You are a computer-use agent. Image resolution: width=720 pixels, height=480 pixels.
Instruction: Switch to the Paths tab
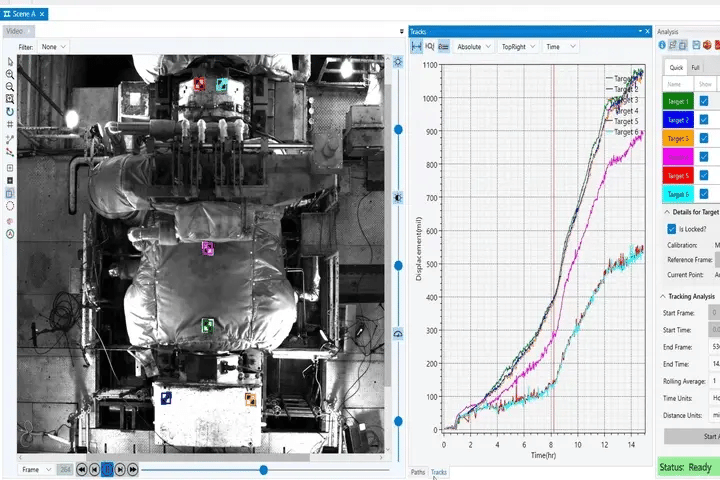[418, 472]
